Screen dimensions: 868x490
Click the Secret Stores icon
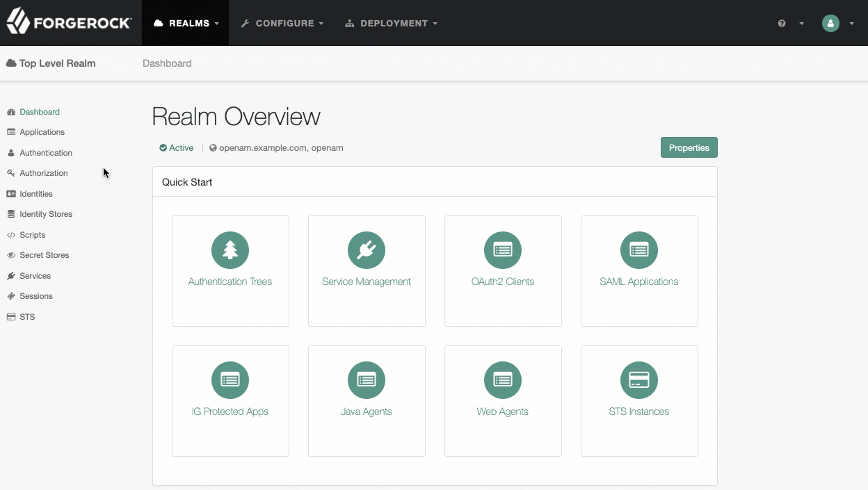pos(11,255)
